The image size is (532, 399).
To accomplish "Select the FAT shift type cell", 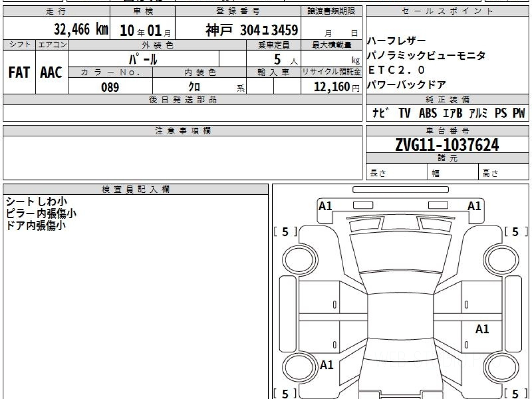I will pyautogui.click(x=19, y=73).
